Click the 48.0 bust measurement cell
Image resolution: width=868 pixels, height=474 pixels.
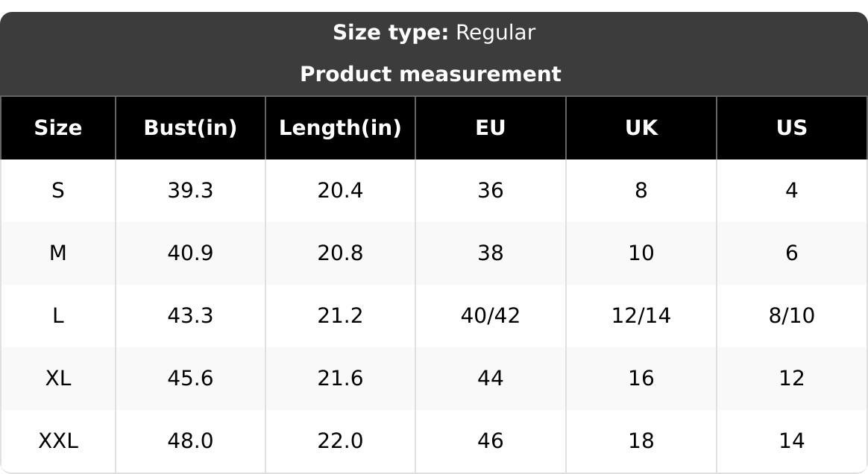click(190, 440)
